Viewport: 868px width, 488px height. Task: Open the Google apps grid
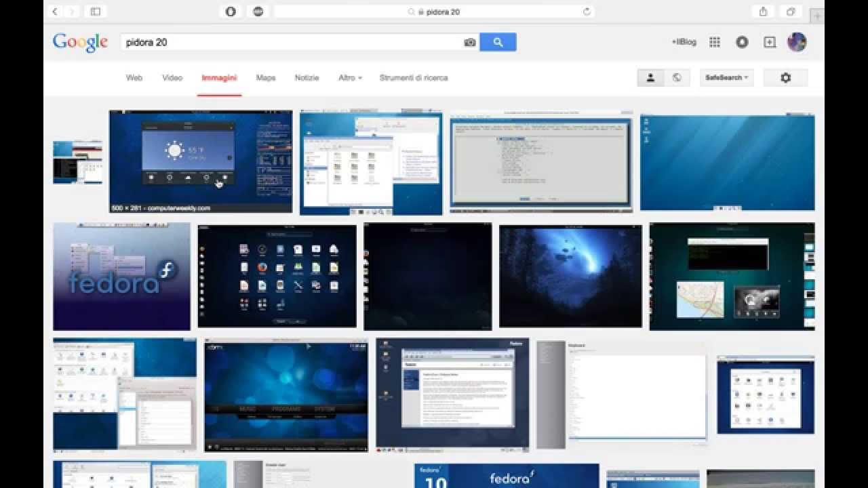click(715, 42)
